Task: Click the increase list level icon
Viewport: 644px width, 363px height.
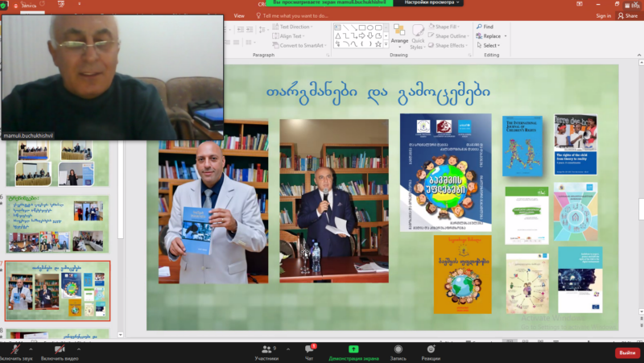Action: click(250, 29)
